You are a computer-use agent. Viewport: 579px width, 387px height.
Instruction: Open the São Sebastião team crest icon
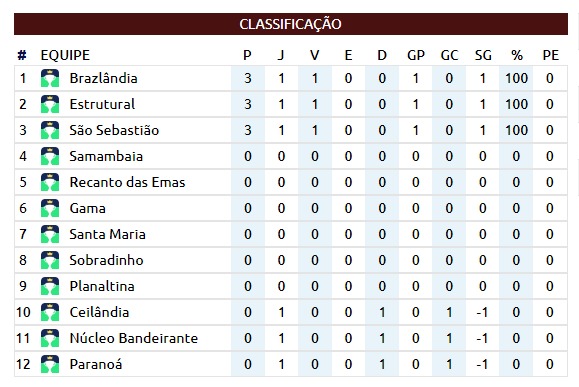point(50,130)
